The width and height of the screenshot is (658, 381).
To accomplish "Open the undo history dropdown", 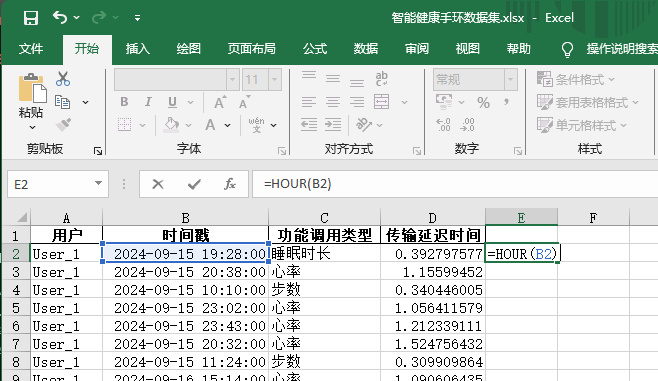I will [76, 18].
